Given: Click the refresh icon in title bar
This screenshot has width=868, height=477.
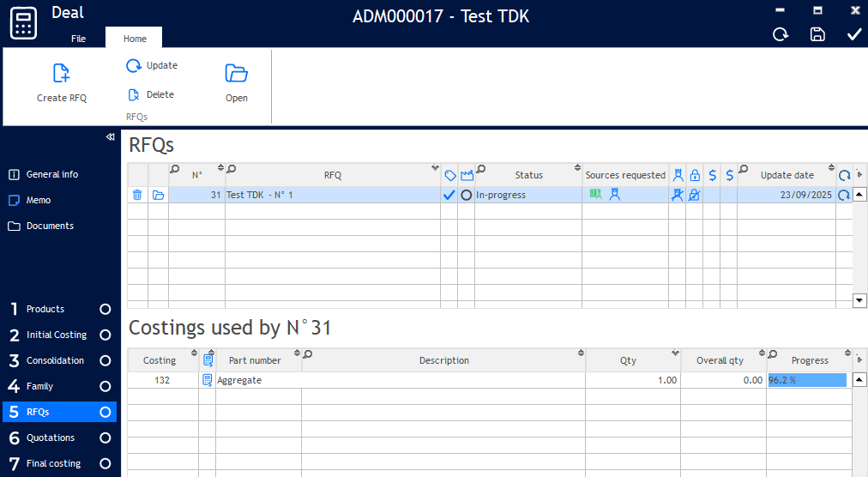Looking at the screenshot, I should pos(781,34).
